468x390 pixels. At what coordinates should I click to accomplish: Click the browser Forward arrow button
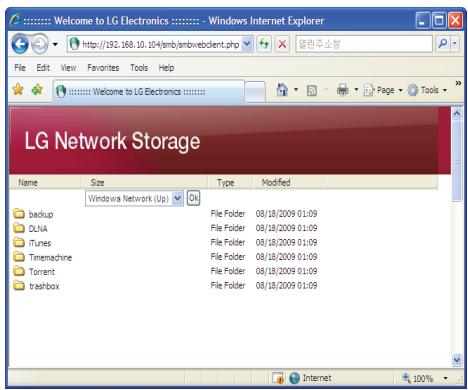40,44
